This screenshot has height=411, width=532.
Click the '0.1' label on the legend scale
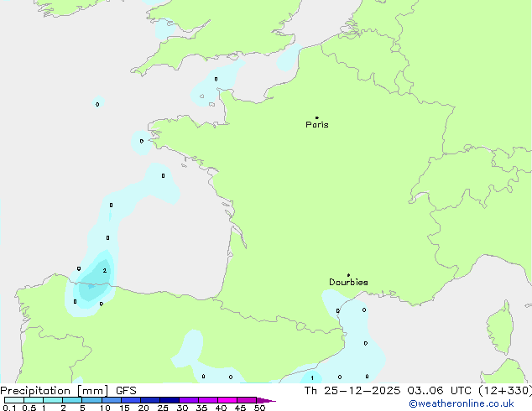(9, 408)
